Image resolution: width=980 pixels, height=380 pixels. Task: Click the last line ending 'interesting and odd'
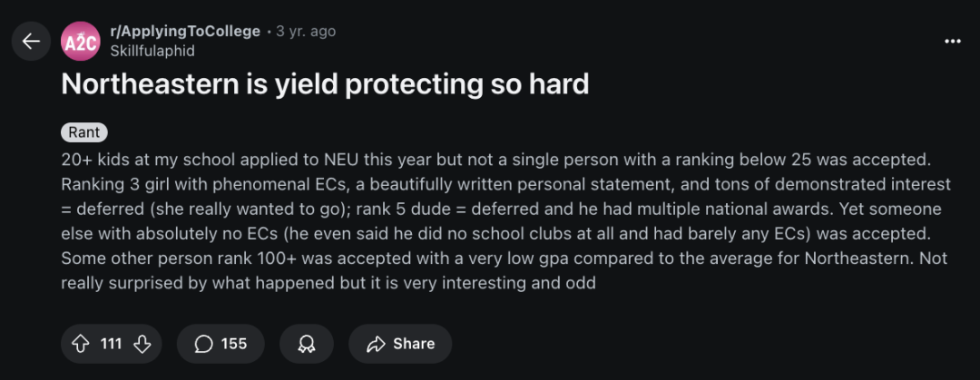click(x=328, y=283)
